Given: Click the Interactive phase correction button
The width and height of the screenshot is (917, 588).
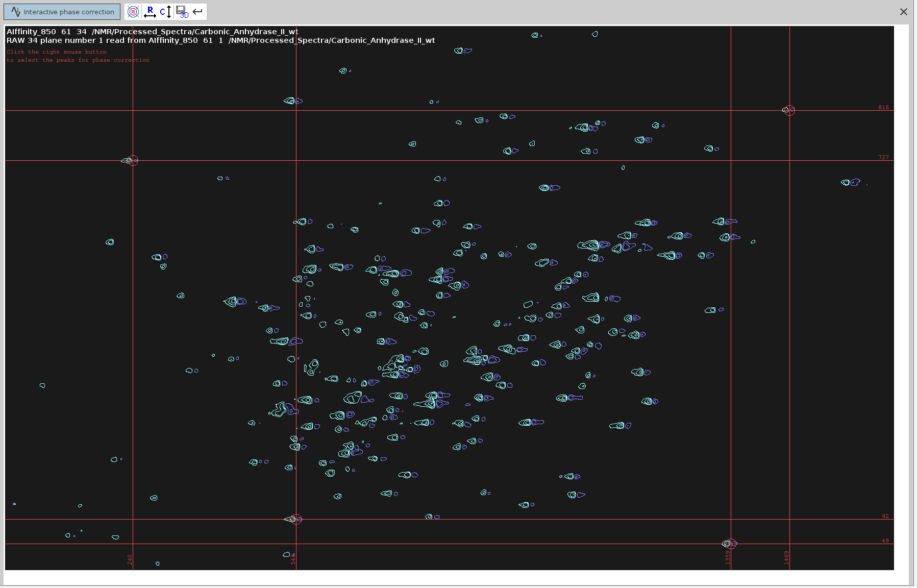Looking at the screenshot, I should point(61,11).
